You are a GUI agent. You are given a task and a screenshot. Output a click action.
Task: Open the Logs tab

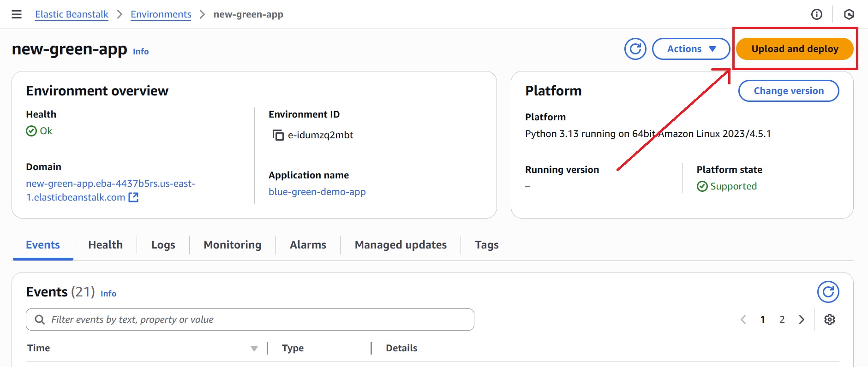(x=163, y=245)
